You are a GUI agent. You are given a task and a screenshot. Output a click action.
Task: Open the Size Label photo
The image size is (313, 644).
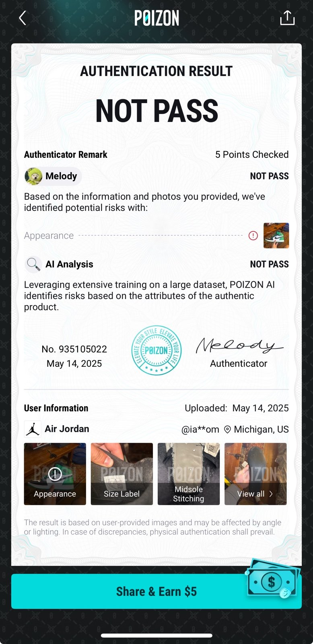click(x=122, y=474)
